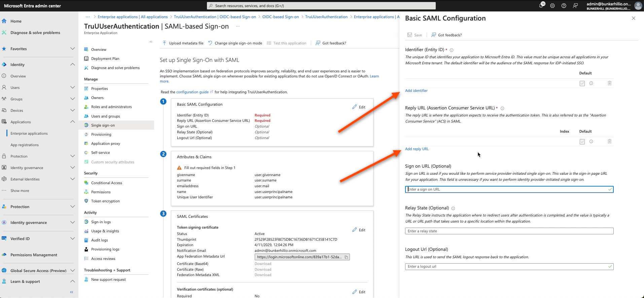Toggle default checkbox for identifier row
Viewport: 644px width, 298px height.
pyautogui.click(x=582, y=83)
